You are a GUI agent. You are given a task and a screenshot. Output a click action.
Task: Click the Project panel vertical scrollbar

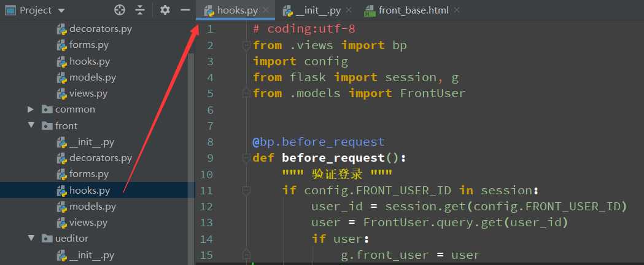(191, 154)
